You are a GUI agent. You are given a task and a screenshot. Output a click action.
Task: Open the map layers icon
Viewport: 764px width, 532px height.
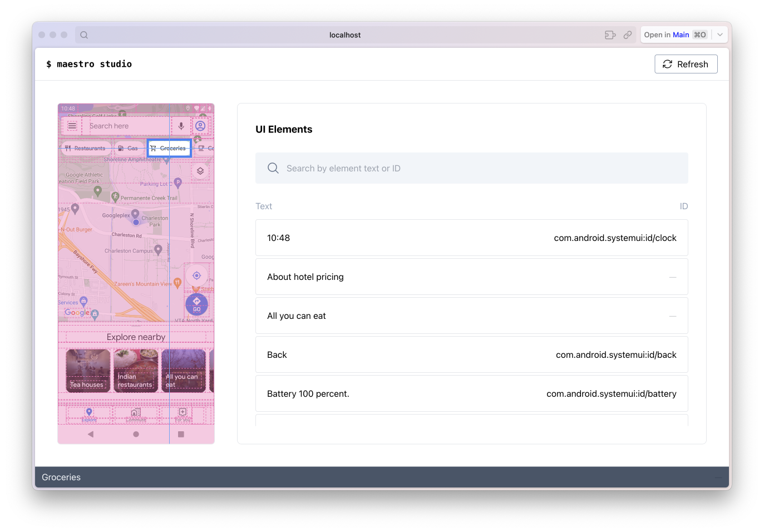(200, 171)
